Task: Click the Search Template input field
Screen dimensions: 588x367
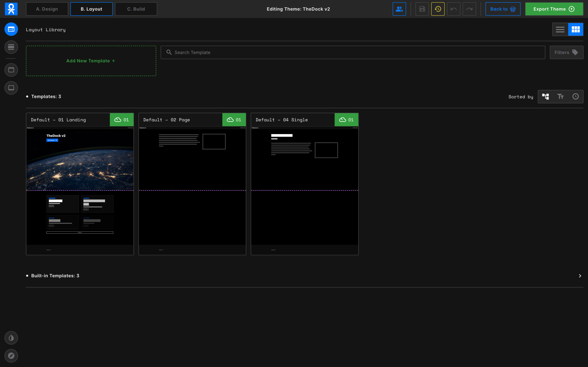Action: pyautogui.click(x=352, y=53)
